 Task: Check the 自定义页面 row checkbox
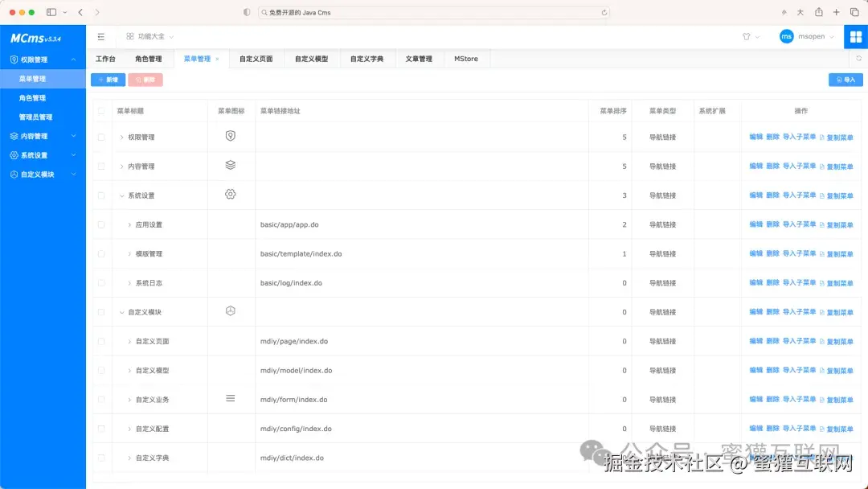click(x=101, y=341)
